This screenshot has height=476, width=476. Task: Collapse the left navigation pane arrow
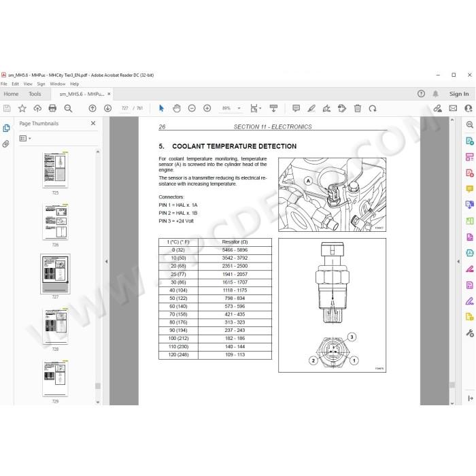tap(106, 261)
